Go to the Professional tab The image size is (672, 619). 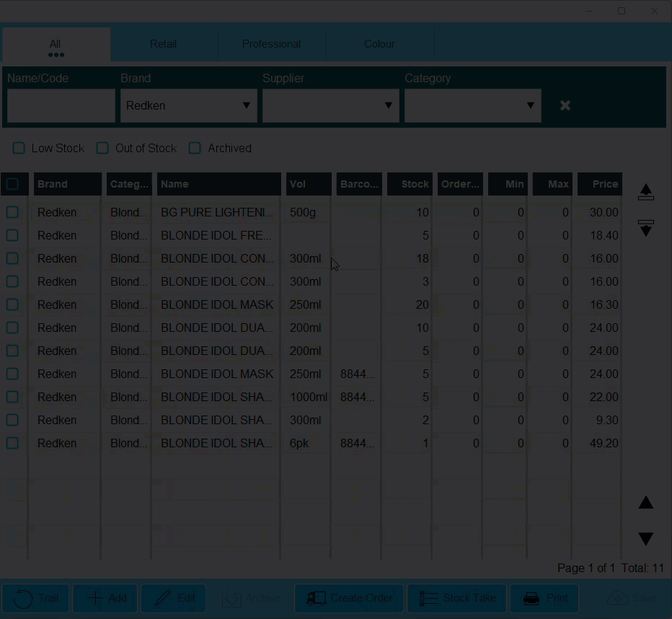pos(271,44)
